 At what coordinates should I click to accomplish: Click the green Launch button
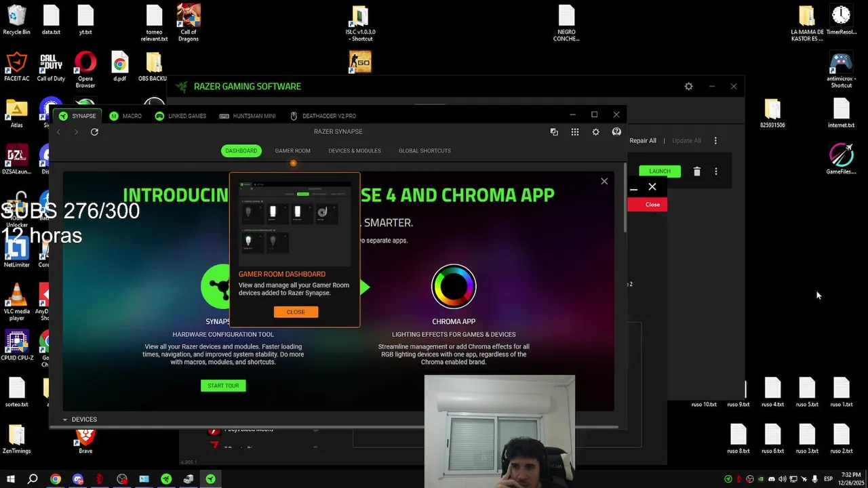660,171
